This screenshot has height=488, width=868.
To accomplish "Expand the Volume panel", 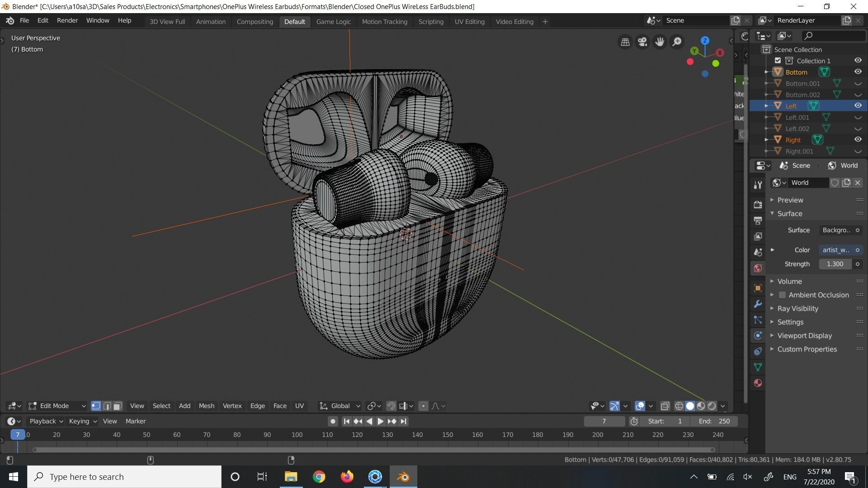I will point(789,281).
